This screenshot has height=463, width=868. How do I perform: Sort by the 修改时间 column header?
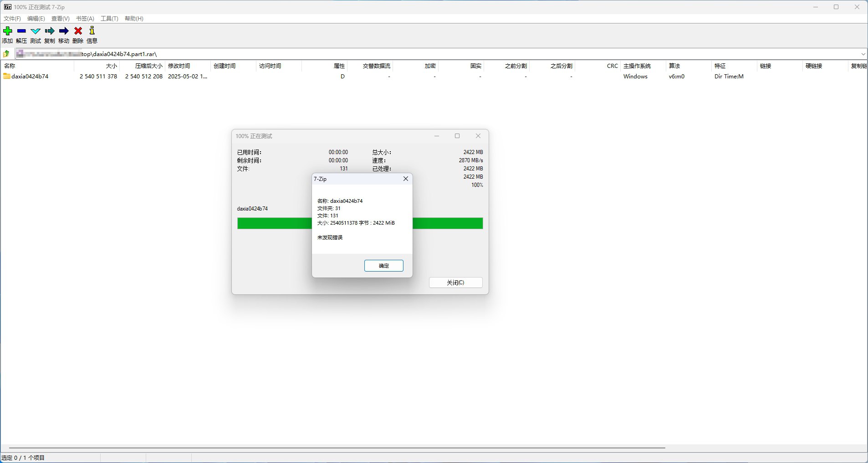click(x=188, y=66)
